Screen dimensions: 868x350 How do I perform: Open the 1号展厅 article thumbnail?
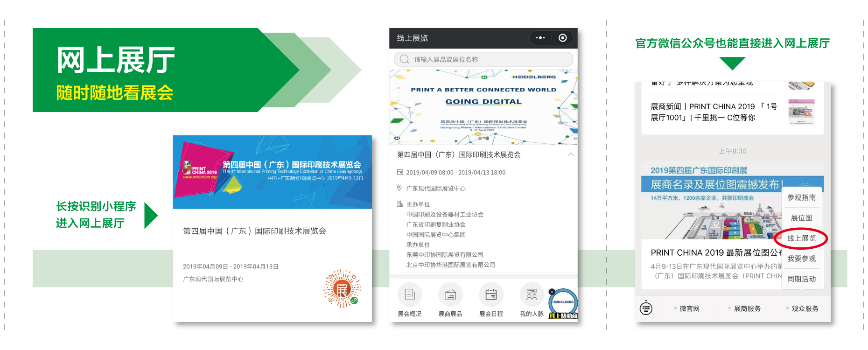pos(801,112)
